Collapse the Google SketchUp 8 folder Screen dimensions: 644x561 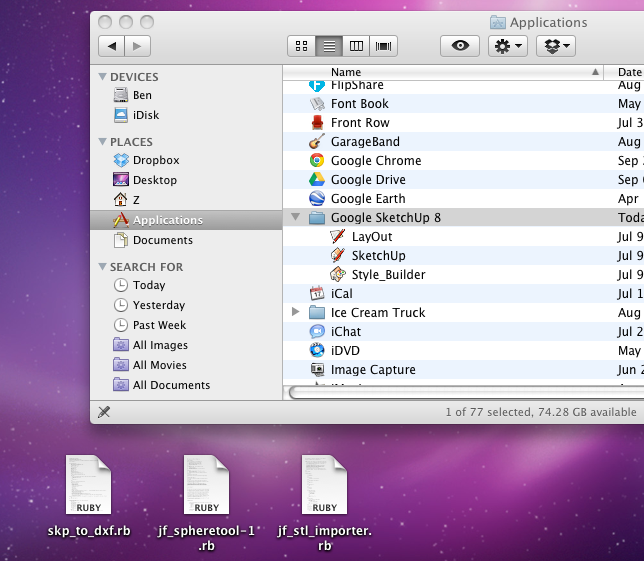[x=295, y=216]
